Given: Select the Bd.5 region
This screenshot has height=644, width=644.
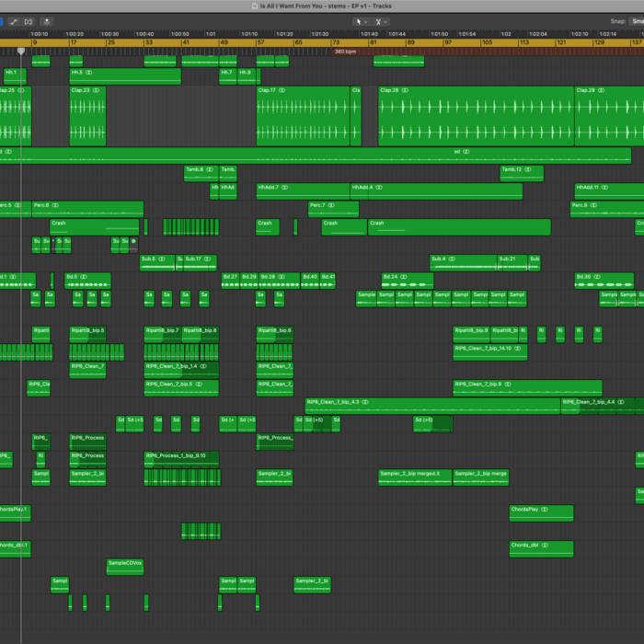Looking at the screenshot, I should 88,281.
